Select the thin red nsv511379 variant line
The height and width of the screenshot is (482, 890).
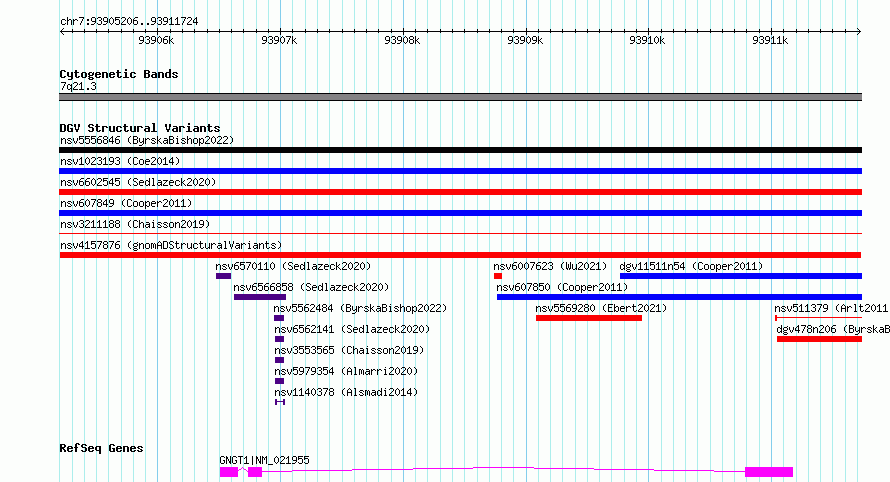pos(818,318)
